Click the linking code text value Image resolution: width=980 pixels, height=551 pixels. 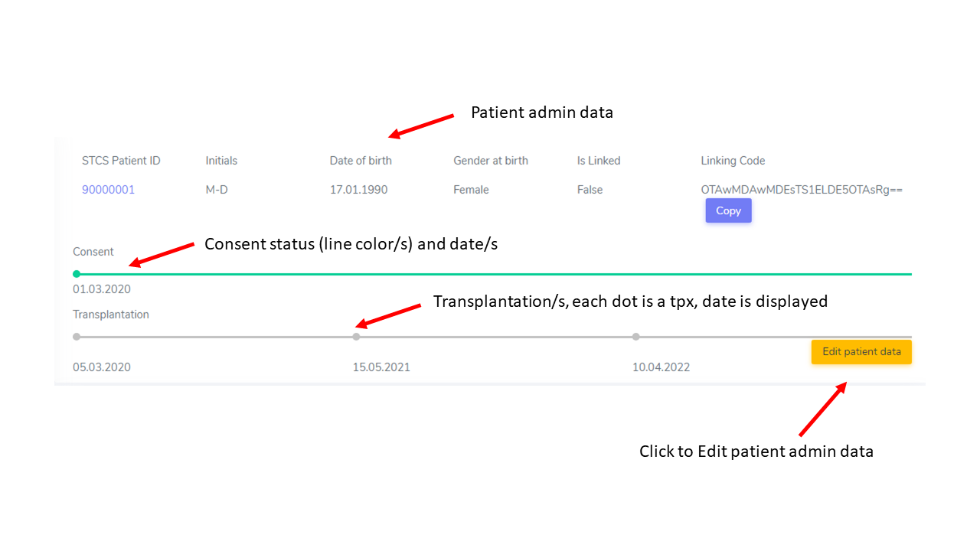[x=802, y=190]
